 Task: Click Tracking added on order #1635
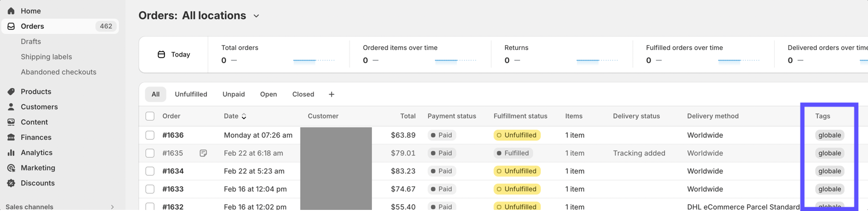(x=639, y=153)
